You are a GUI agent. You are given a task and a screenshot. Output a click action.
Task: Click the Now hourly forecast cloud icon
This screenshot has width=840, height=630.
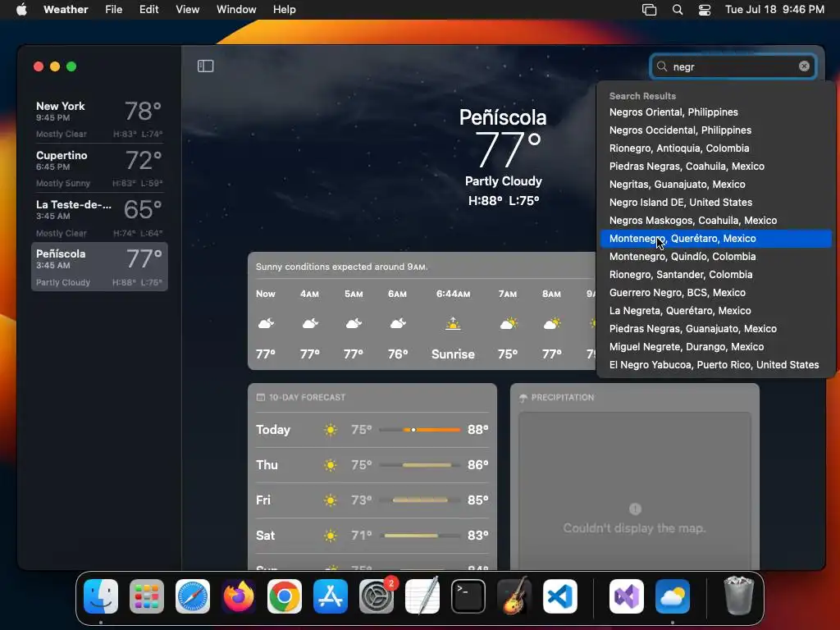coord(267,323)
